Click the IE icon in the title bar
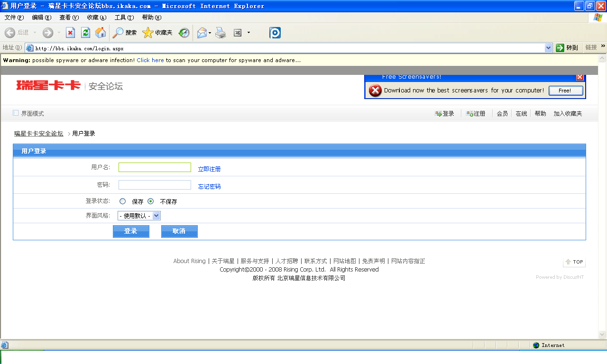Viewport: 607px width, 364px height. click(x=5, y=6)
